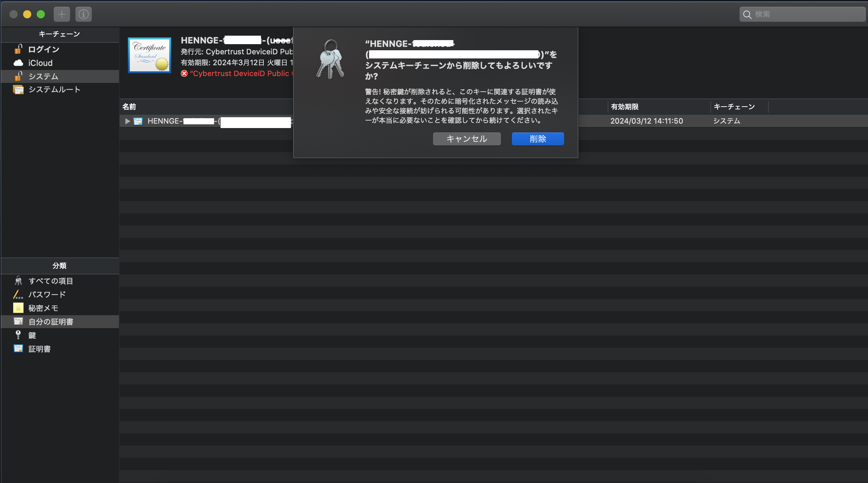Select the パスワード category pen icon

tap(18, 294)
